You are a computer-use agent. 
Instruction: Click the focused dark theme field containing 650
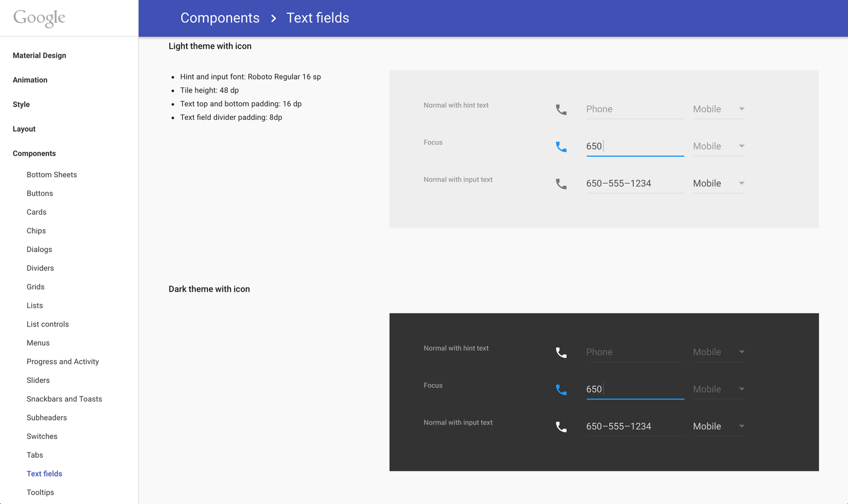pyautogui.click(x=635, y=389)
